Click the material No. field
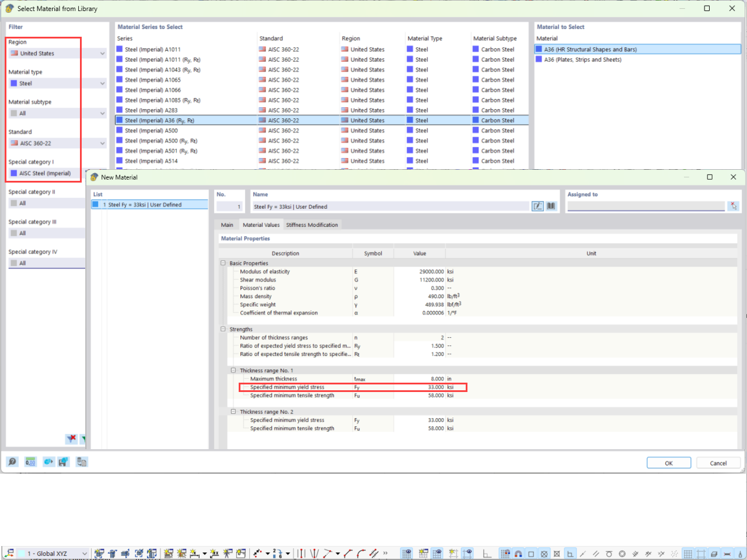This screenshot has height=560, width=747. [x=229, y=206]
